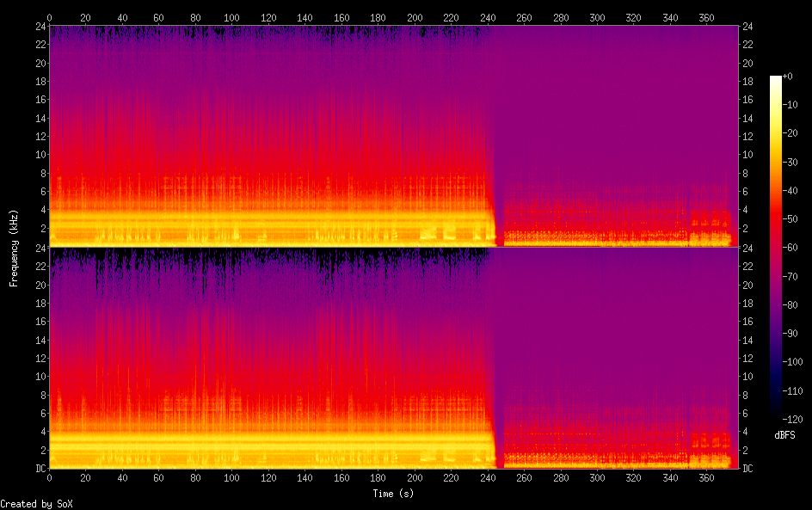Image resolution: width=812 pixels, height=510 pixels.
Task: Click '360' on the bottom time axis
Action: pyautogui.click(x=706, y=478)
